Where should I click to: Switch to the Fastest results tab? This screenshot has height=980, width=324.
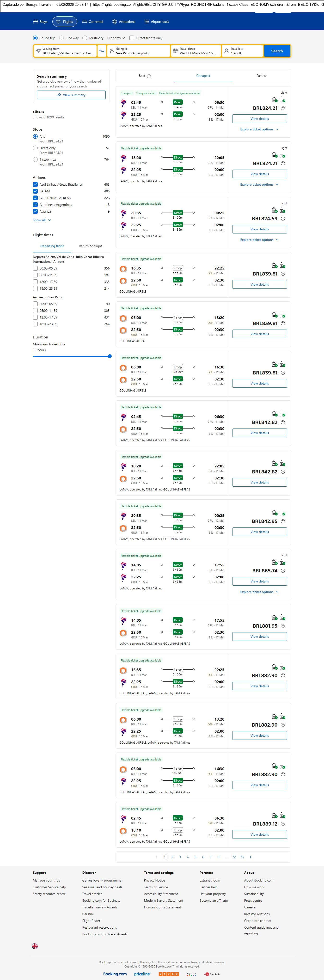click(261, 76)
